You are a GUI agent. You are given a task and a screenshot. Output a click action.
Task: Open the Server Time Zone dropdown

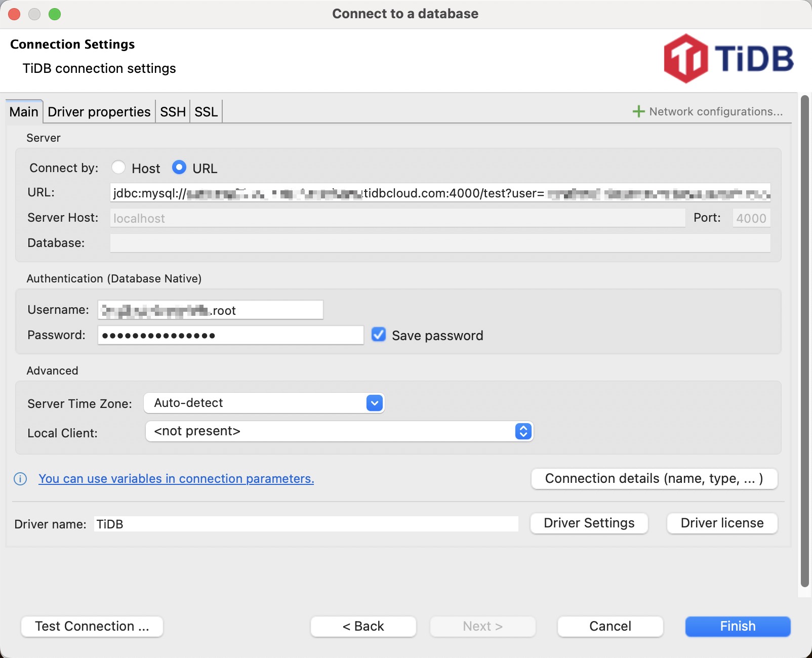(264, 403)
